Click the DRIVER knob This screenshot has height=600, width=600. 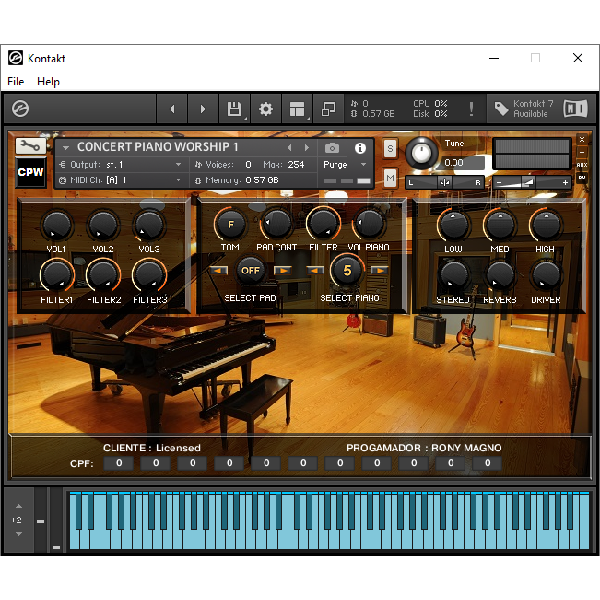546,275
